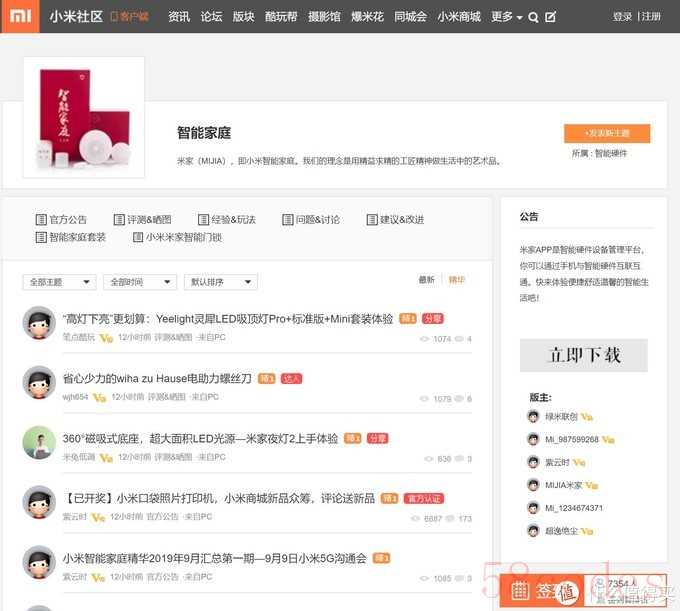
Task: Click the avatar beside 版主 绿米联创
Action: tap(533, 416)
